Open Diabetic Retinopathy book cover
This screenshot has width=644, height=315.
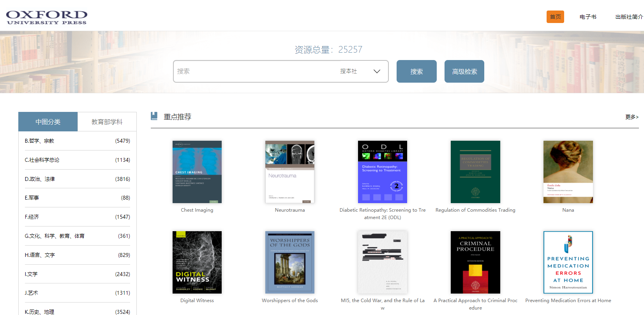tap(383, 172)
